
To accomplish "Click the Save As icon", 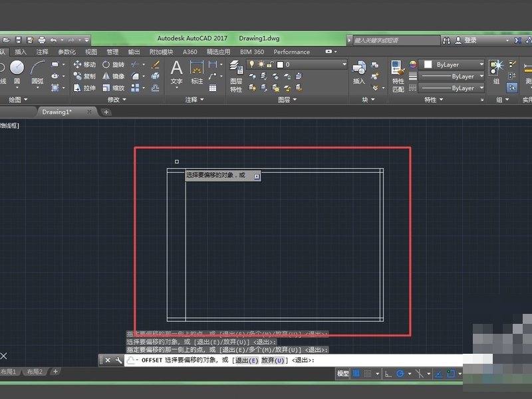I will [x=30, y=41].
